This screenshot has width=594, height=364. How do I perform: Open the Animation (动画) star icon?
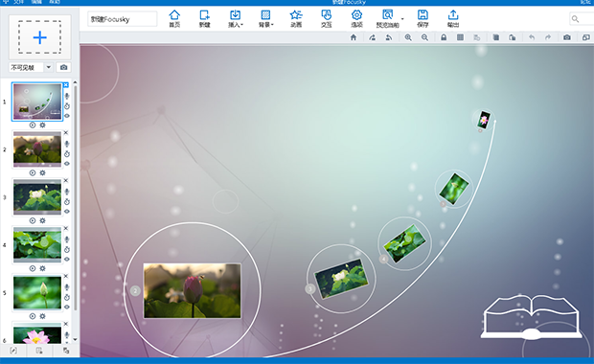(x=296, y=18)
